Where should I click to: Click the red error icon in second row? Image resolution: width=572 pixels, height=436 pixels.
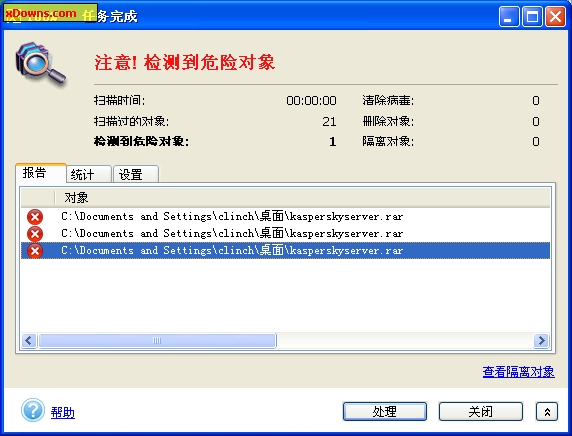[35, 234]
